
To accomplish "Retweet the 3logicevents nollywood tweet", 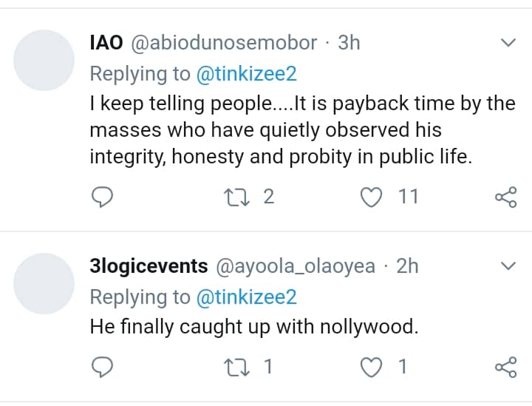I will tap(237, 366).
